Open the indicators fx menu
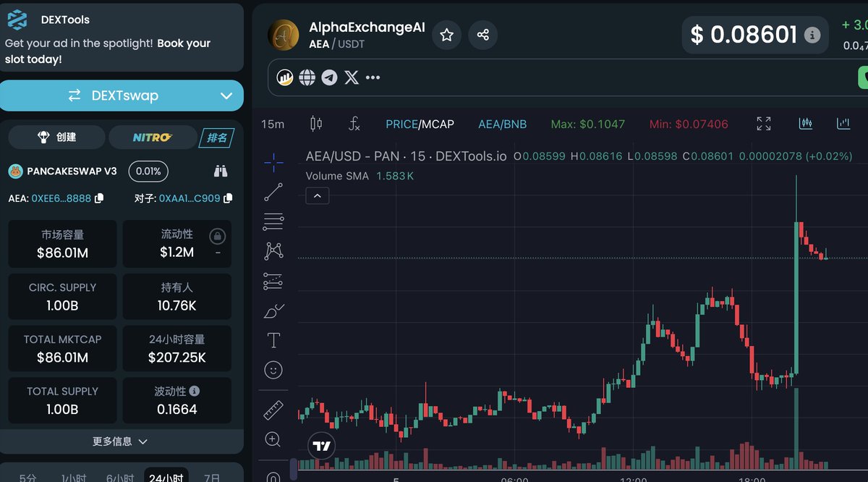Screen dimensions: 868x482 point(354,124)
